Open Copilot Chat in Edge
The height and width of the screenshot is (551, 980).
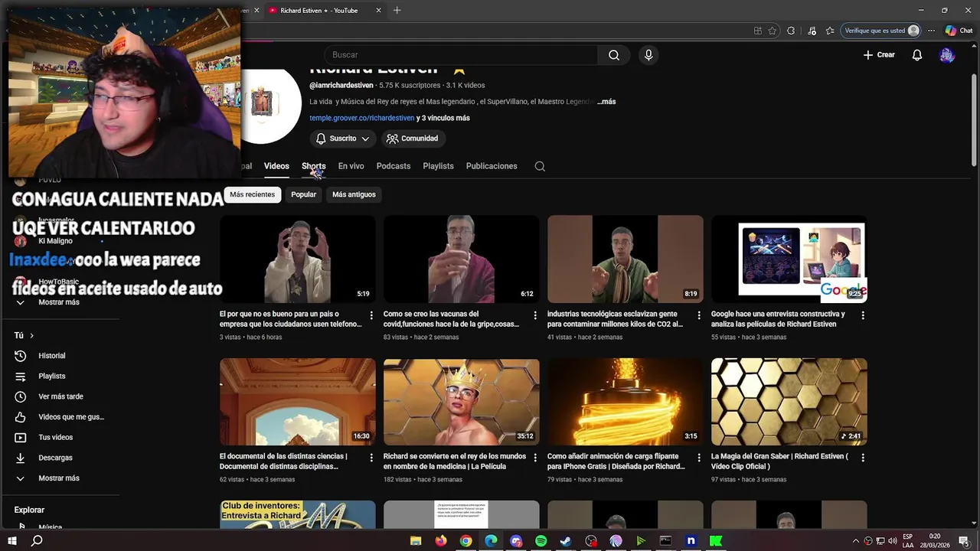coord(959,31)
